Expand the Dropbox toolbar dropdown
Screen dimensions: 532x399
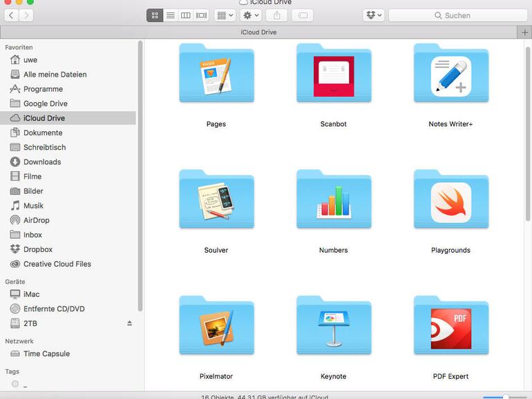point(373,15)
